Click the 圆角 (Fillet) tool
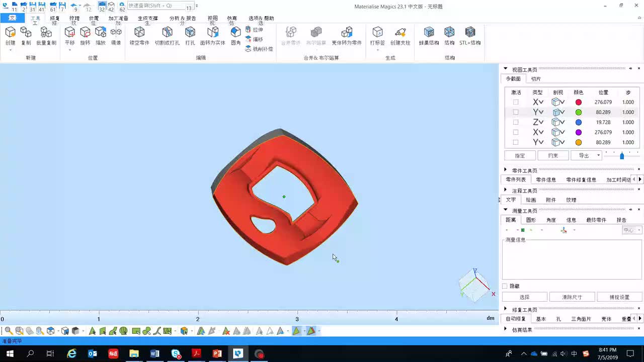This screenshot has height=362, width=644. pos(235,36)
